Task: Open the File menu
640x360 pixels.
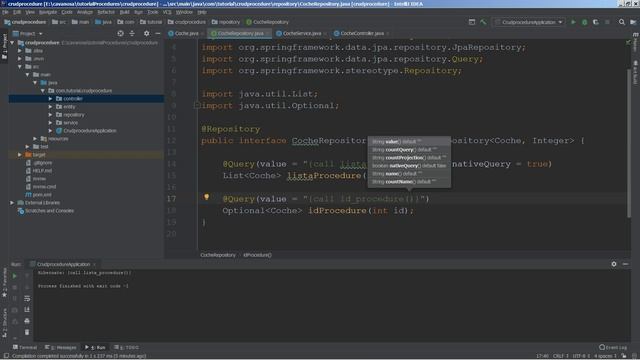Action: [x=5, y=12]
